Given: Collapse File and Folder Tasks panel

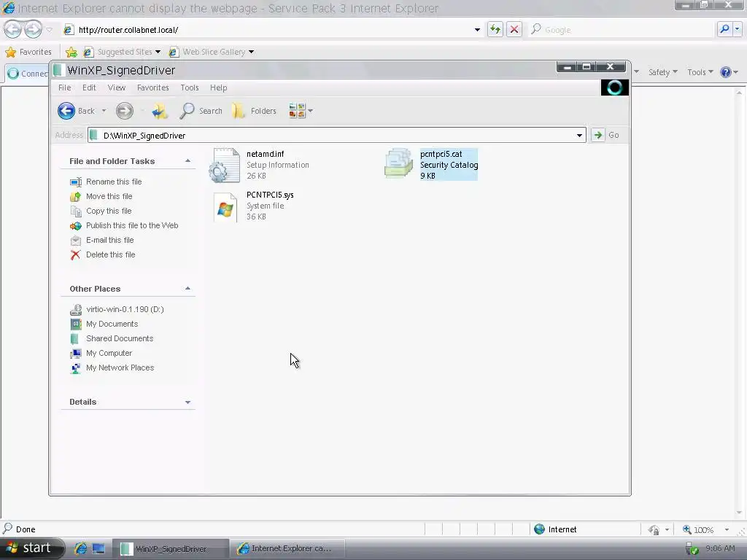Looking at the screenshot, I should pos(187,161).
